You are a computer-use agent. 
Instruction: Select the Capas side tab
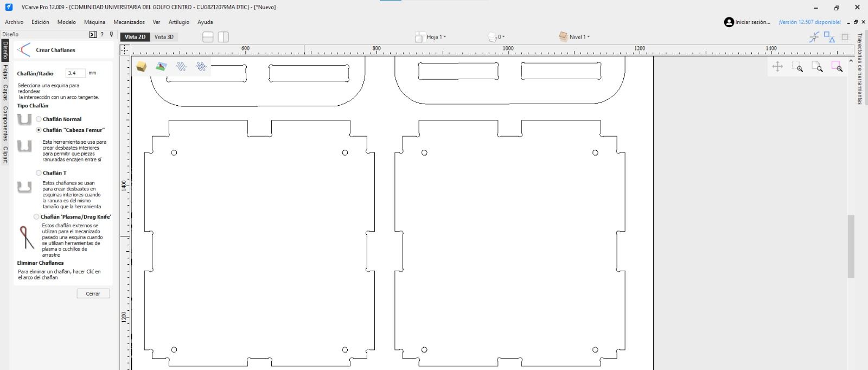5,93
